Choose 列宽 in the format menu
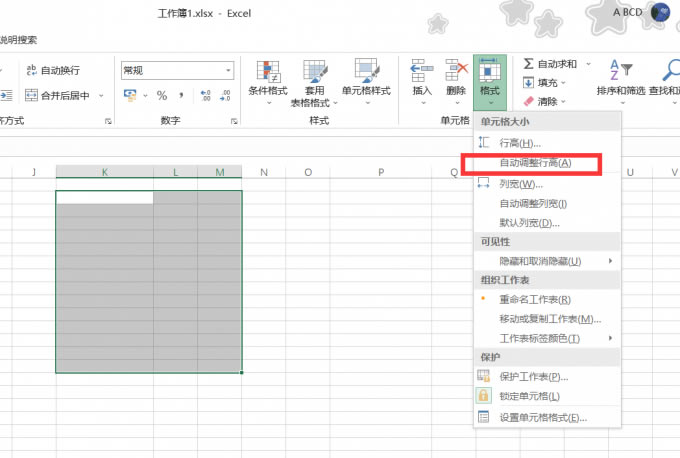680x458 pixels. tap(520, 184)
